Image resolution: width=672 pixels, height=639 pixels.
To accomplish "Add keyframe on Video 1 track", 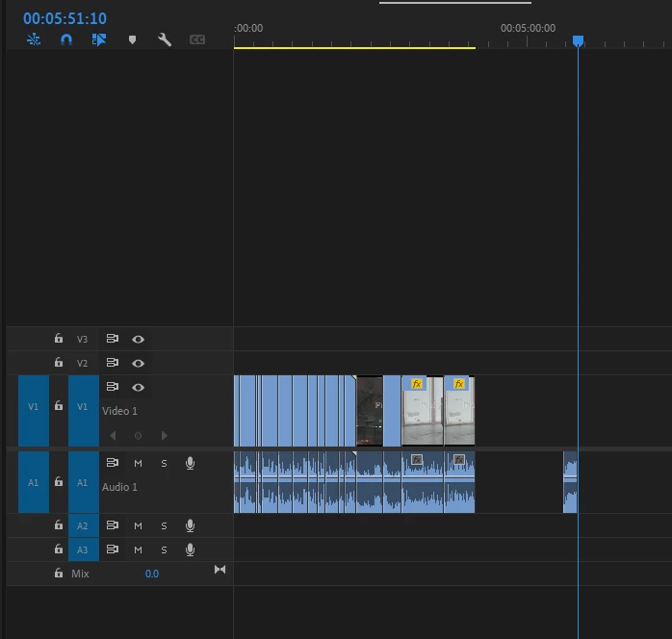I will click(138, 436).
